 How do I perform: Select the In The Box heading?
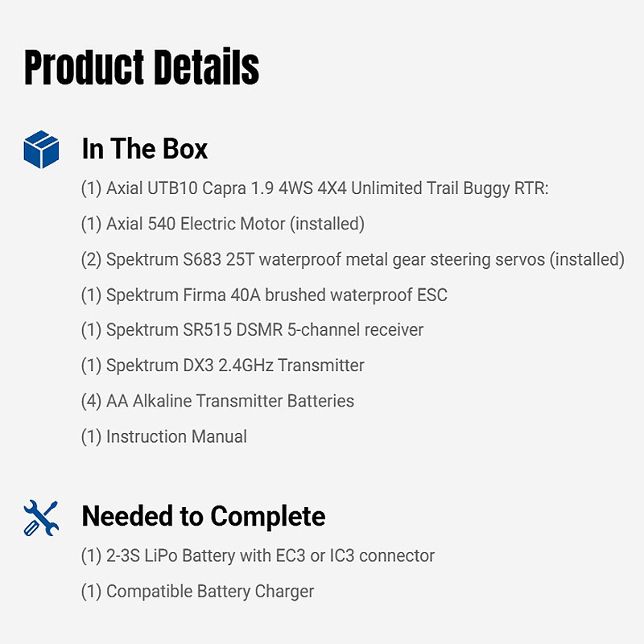[x=145, y=149]
